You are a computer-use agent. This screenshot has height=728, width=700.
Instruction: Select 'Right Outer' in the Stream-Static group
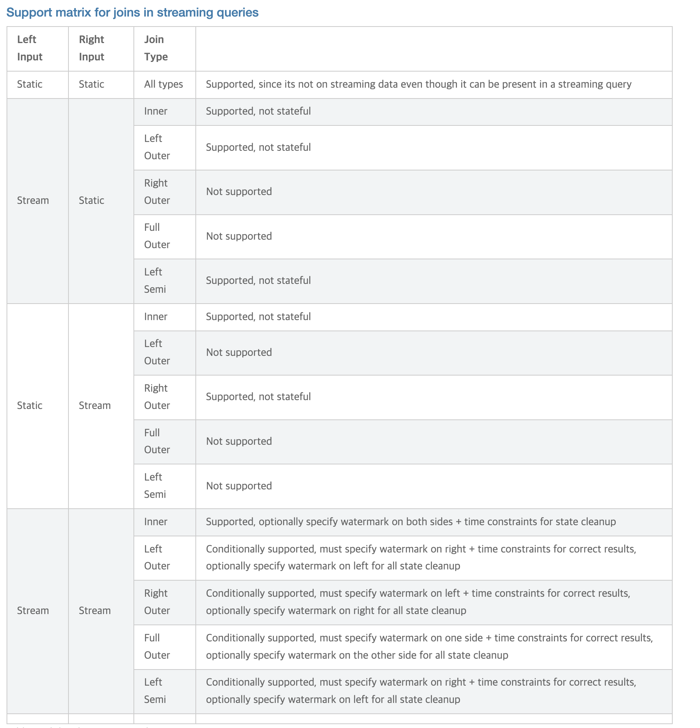[x=157, y=192]
